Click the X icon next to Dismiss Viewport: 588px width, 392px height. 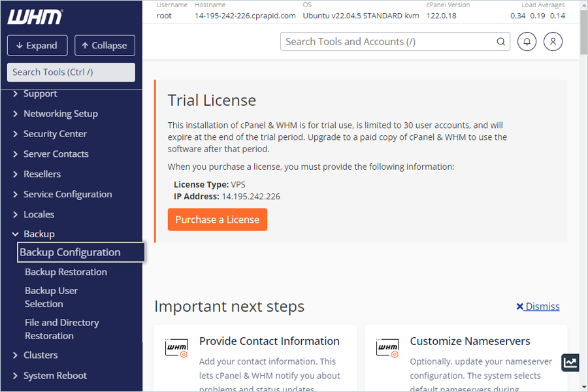click(519, 306)
